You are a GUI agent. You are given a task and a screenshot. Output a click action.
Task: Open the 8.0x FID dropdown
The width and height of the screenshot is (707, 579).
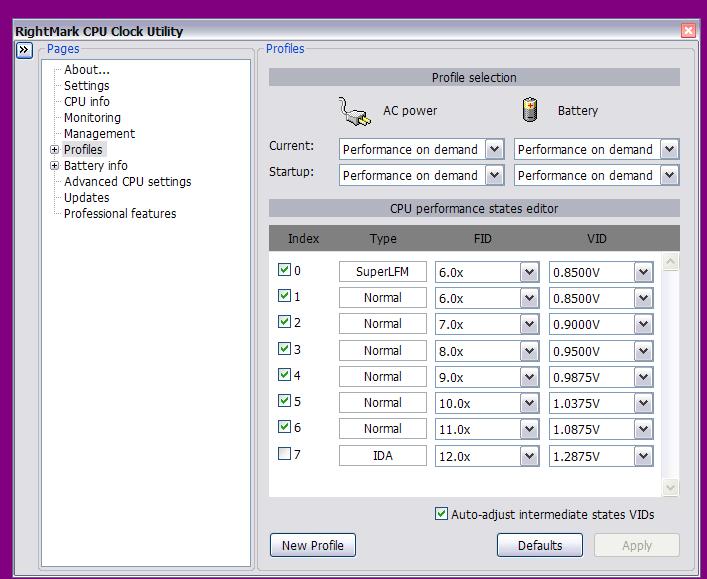tap(529, 351)
